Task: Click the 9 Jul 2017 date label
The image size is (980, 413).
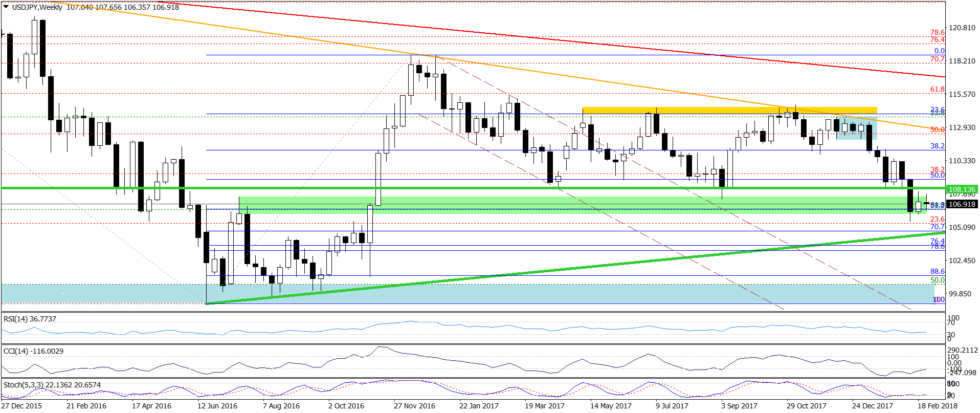Action: tap(672, 406)
